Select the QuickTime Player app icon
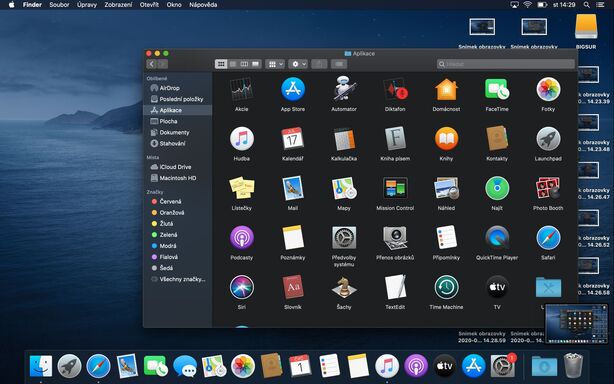Image resolution: width=614 pixels, height=384 pixels. 497,238
